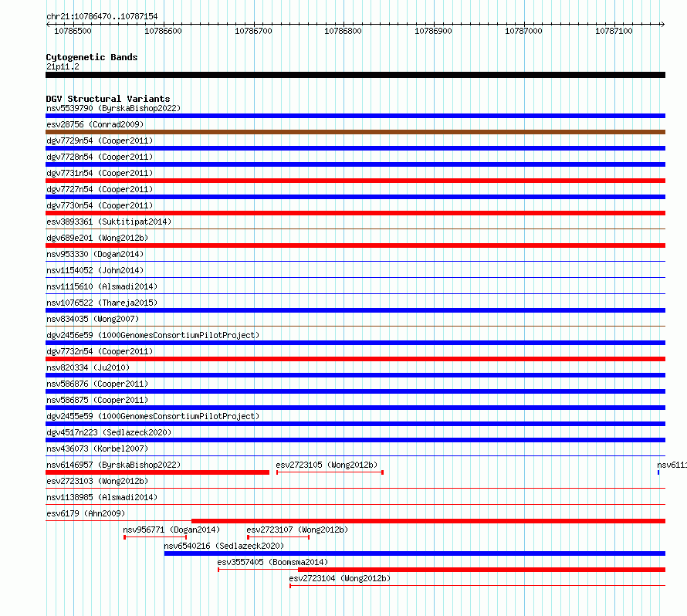
Task: Click nsv834035 (Wong2007) label
Action: 93,319
